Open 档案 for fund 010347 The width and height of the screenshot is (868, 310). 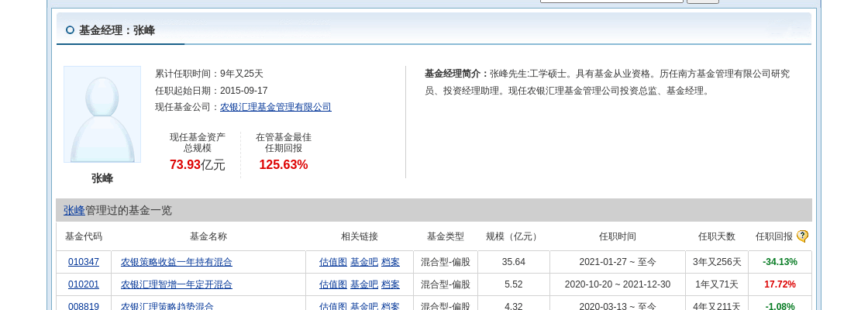point(391,262)
